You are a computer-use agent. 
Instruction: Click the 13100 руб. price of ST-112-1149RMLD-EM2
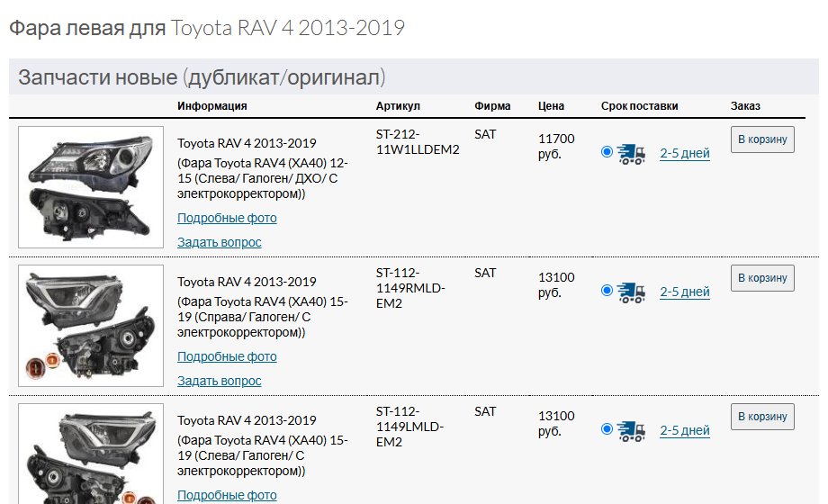(x=556, y=284)
